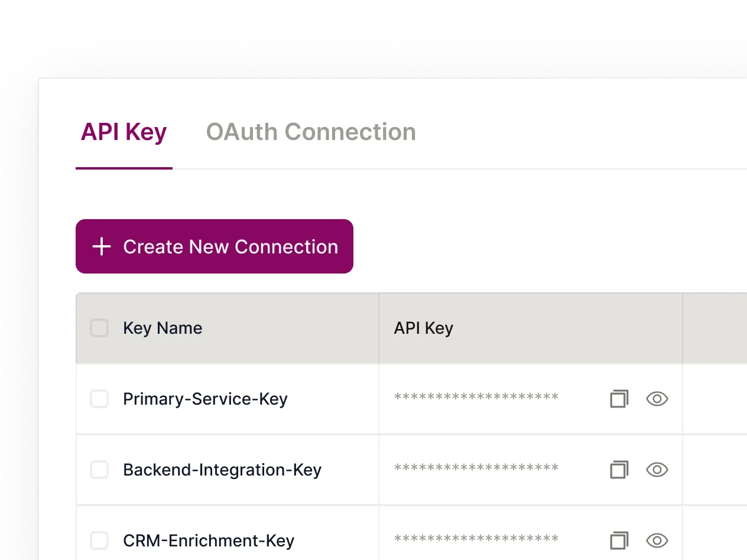Click the Create New Connection button
This screenshot has height=560, width=747.
tap(214, 246)
